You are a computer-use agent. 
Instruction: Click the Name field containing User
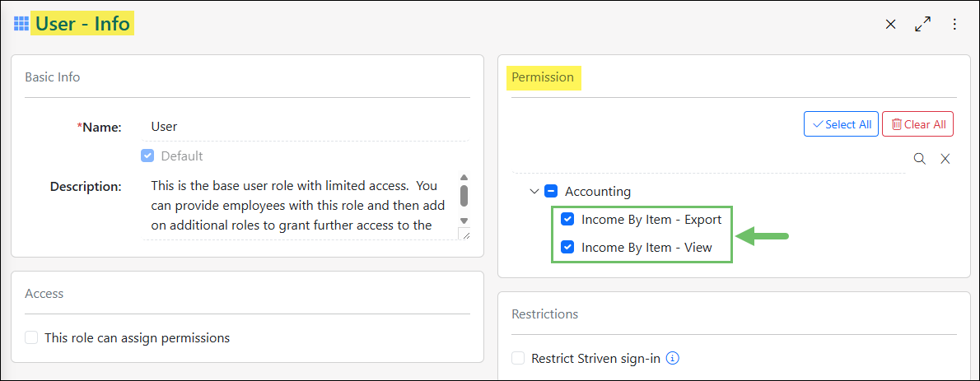[x=306, y=127]
